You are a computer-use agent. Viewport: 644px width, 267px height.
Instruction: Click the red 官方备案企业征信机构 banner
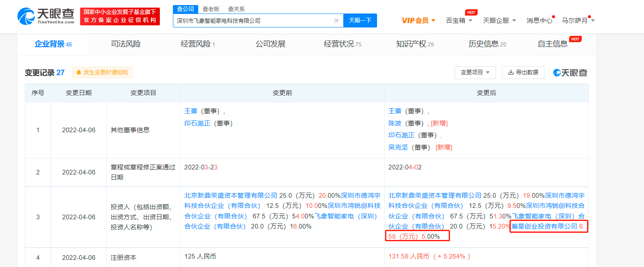(x=120, y=16)
